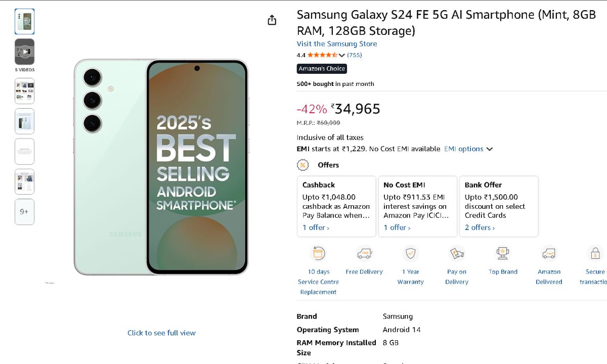Click the Secure transaction lock icon
The height and width of the screenshot is (364, 607).
click(x=595, y=253)
